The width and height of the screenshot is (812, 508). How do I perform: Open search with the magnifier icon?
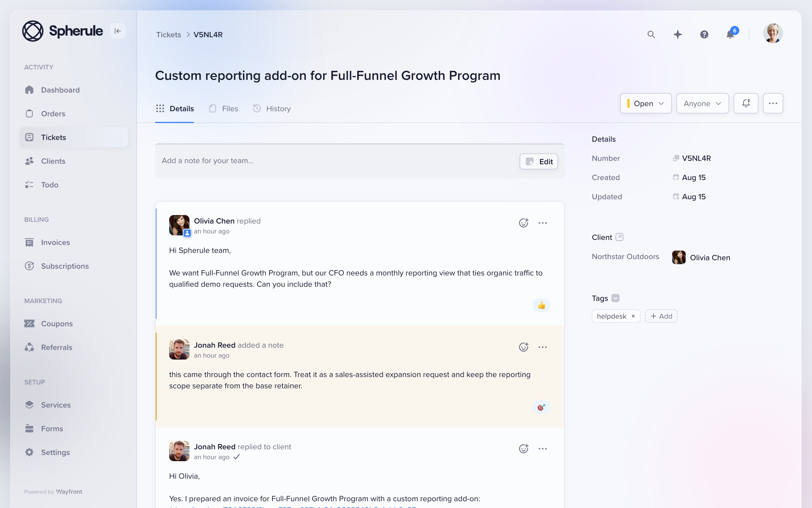coord(651,34)
